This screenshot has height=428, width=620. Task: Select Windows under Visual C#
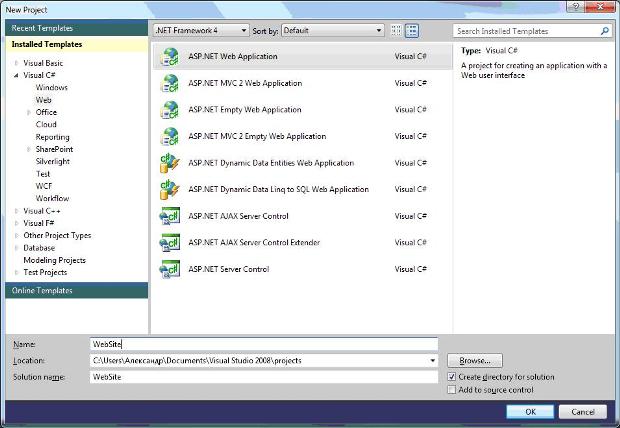pos(51,87)
